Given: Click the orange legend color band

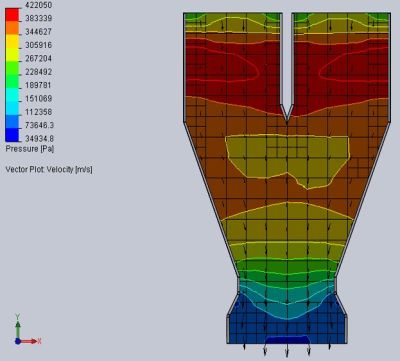Looking at the screenshot, I should [12, 28].
